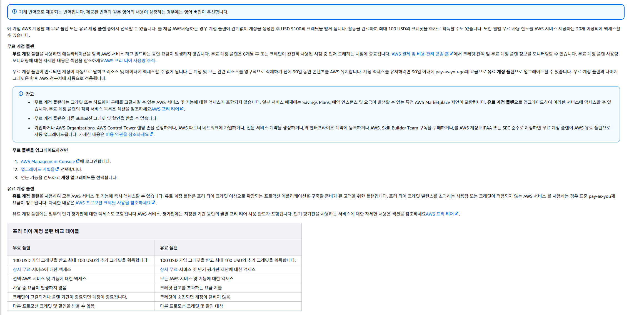Click the 상시 무료 link in the 무료 플랜 column
Viewport: 644px width, 315px height.
click(x=21, y=269)
